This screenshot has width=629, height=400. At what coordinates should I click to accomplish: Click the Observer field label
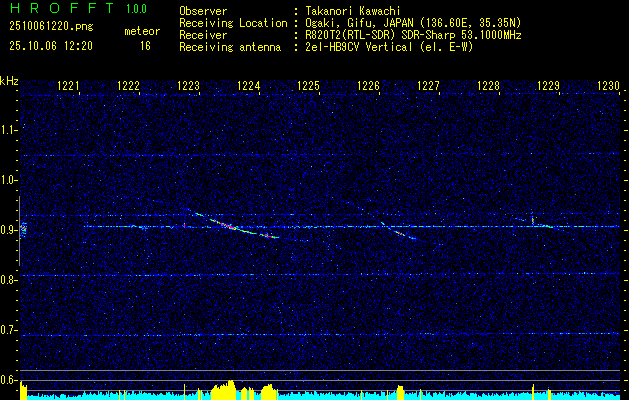[203, 11]
